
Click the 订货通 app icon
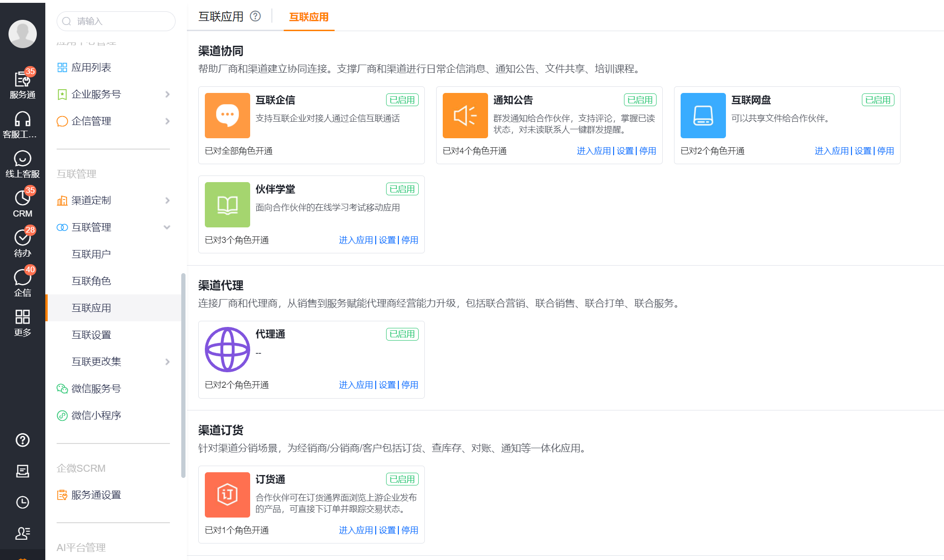point(228,495)
